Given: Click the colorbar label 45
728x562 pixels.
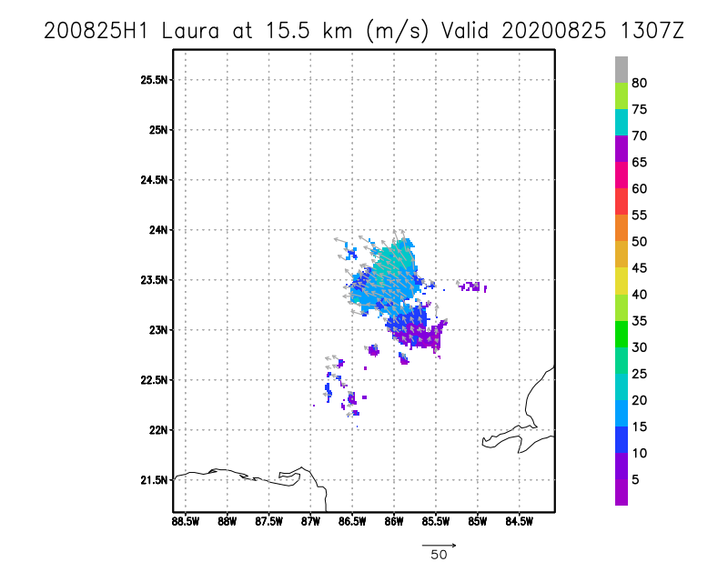Looking at the screenshot, I should point(640,268).
